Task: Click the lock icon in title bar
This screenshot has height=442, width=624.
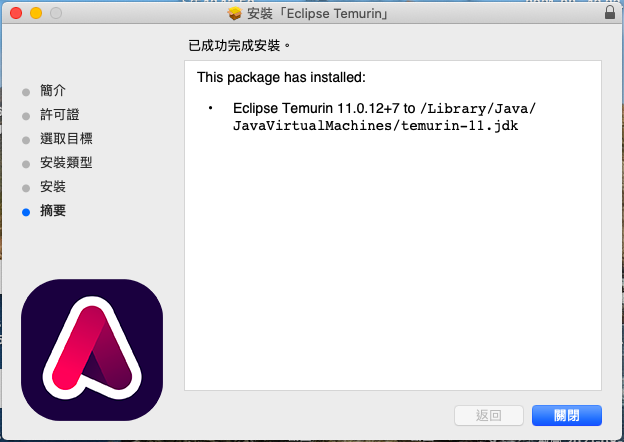Action: [x=610, y=12]
